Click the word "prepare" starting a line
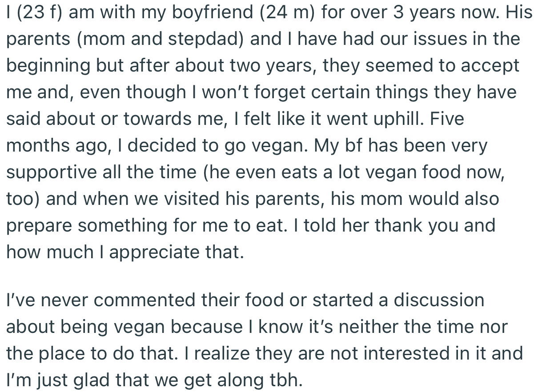This screenshot has width=538, height=392. tap(39, 226)
